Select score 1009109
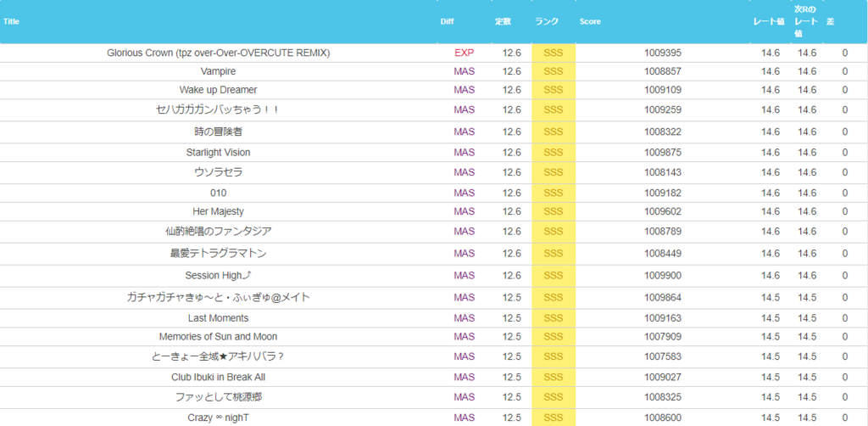 tap(663, 90)
